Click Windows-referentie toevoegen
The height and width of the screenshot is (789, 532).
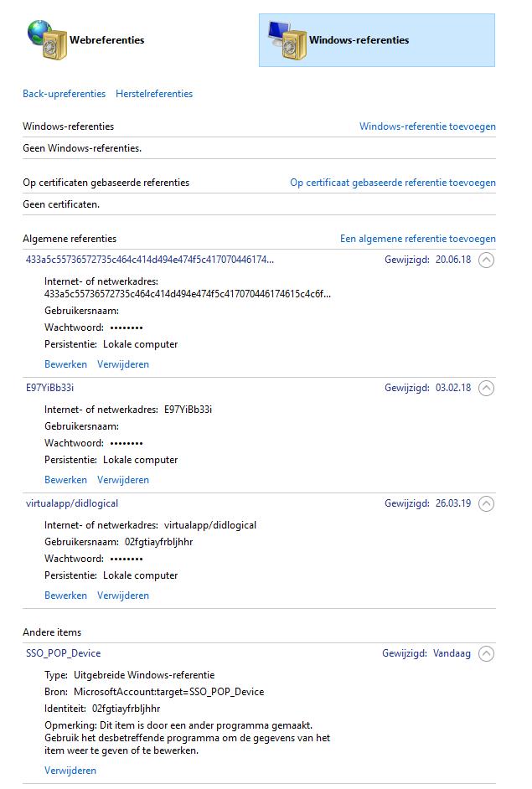click(427, 126)
